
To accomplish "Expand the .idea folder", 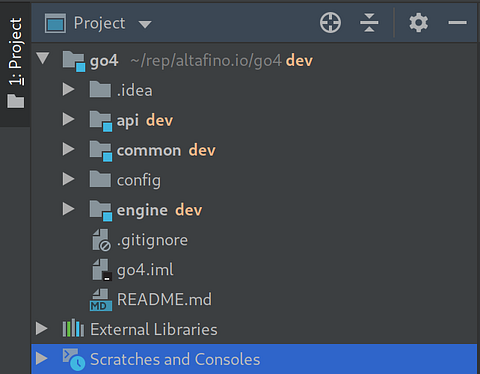I will 68,89.
